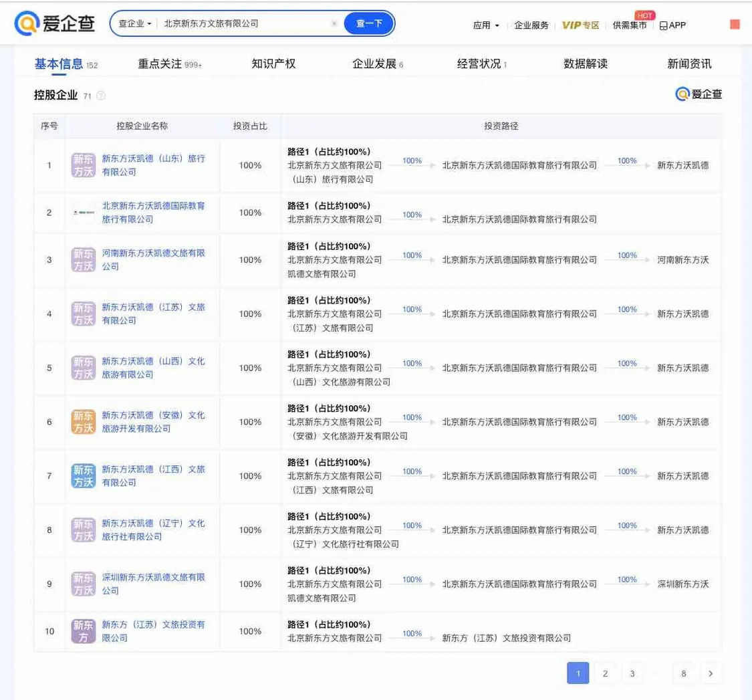Open 新东方沃凯德（江西）文旅有限公司 link

point(154,476)
